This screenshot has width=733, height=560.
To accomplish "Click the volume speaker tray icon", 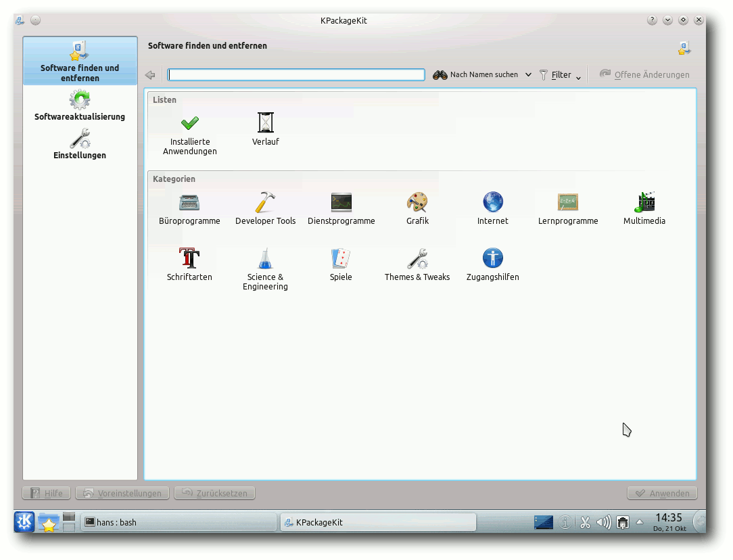I will click(603, 522).
